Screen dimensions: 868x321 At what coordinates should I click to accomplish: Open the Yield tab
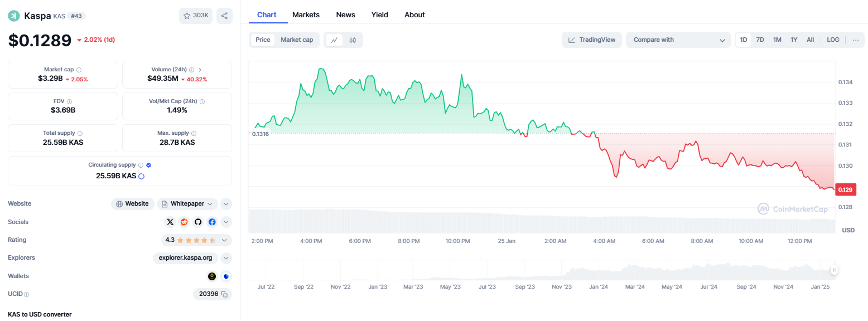(380, 14)
